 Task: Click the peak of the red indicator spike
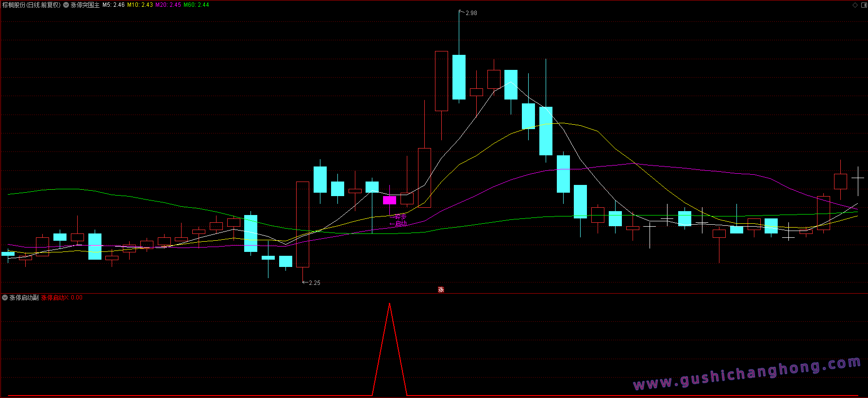click(389, 304)
